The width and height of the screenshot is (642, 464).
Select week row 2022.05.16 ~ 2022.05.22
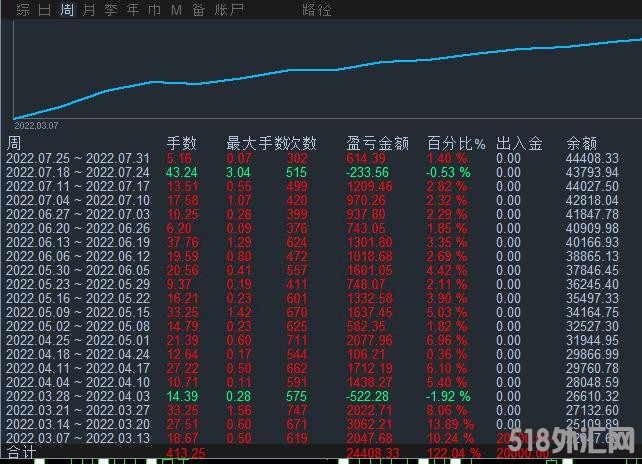[x=312, y=298]
